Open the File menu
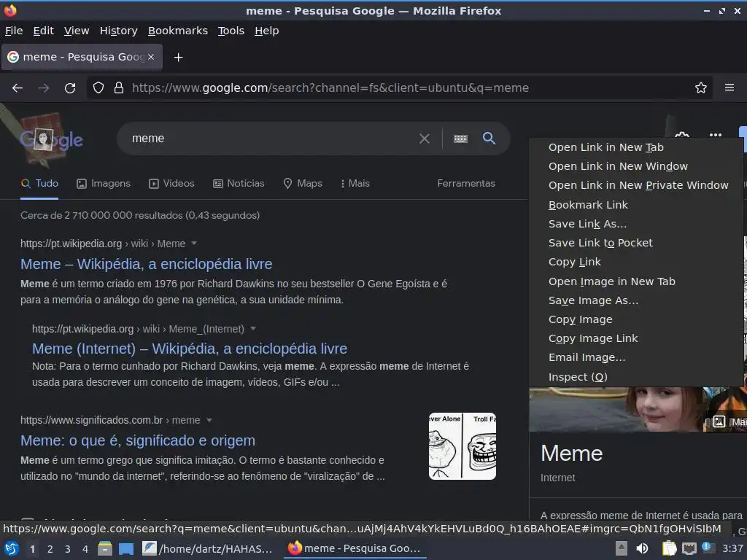The height and width of the screenshot is (560, 747). pyautogui.click(x=14, y=31)
